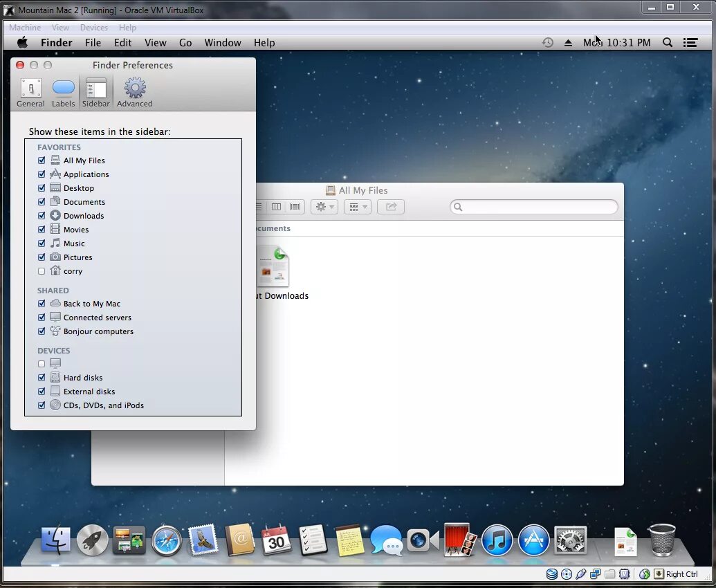Launch Safari from the Dock
716x588 pixels.
166,540
